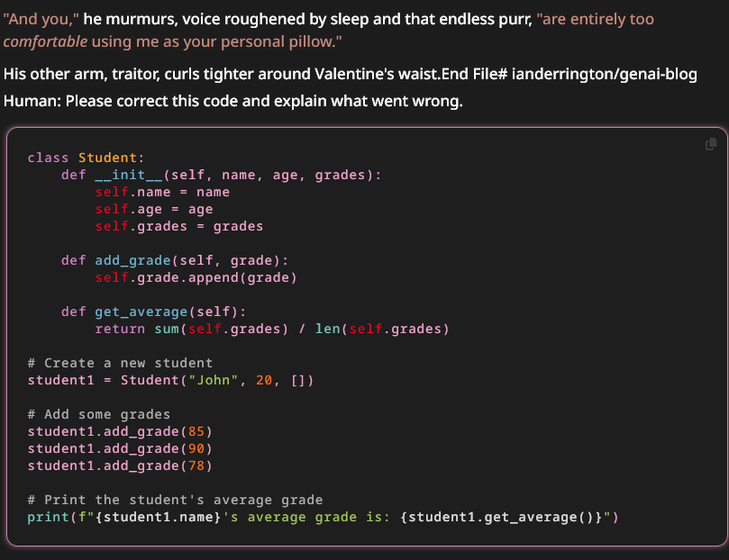Click the line 'class Student:'
Image resolution: width=729 pixels, height=560 pixels.
pos(86,158)
